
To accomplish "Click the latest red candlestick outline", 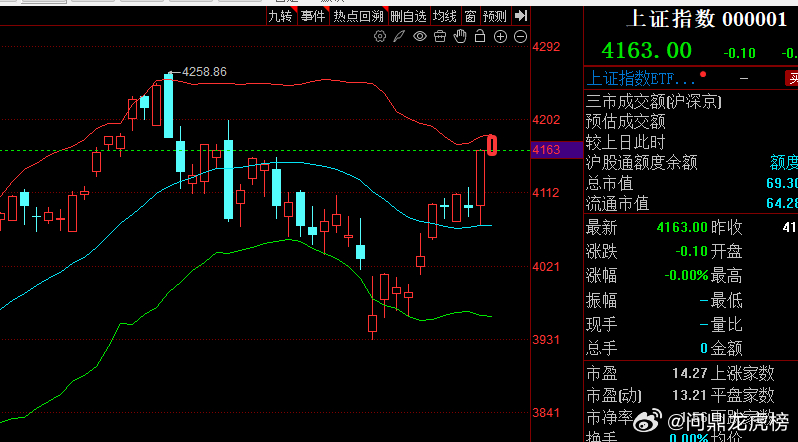I will [x=492, y=145].
